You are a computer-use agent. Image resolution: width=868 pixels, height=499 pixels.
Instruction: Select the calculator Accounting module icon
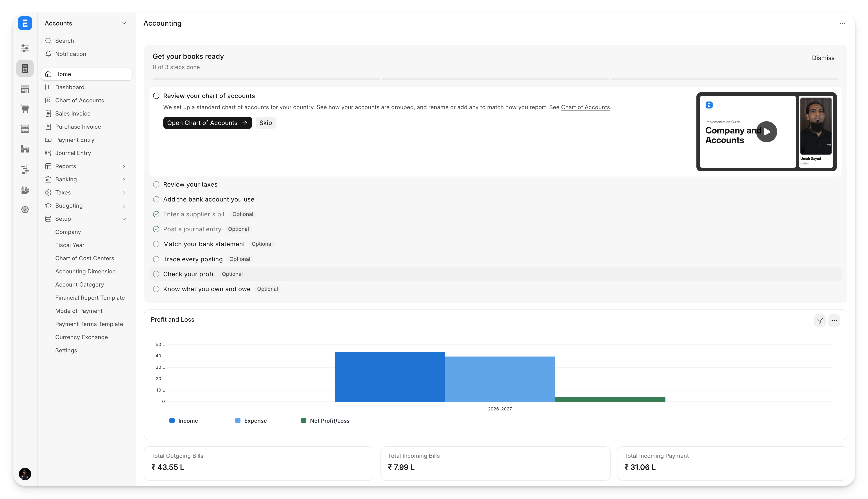(x=25, y=69)
